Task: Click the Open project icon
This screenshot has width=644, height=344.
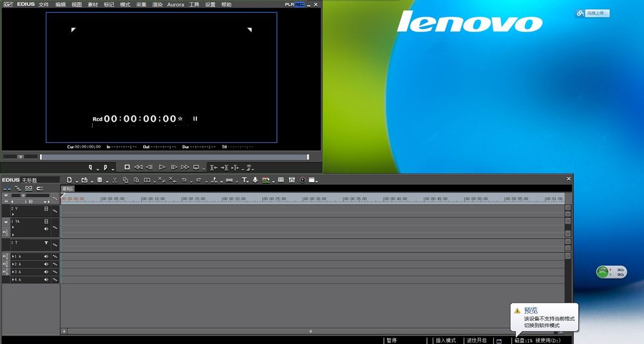Action: coord(84,180)
